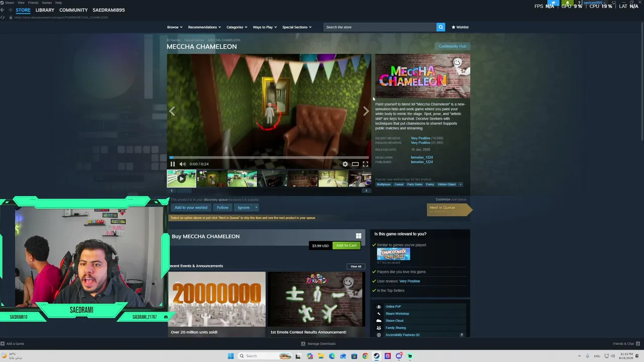Open Manage Downloads in the bottom bar
This screenshot has width=644, height=362.
click(318, 344)
